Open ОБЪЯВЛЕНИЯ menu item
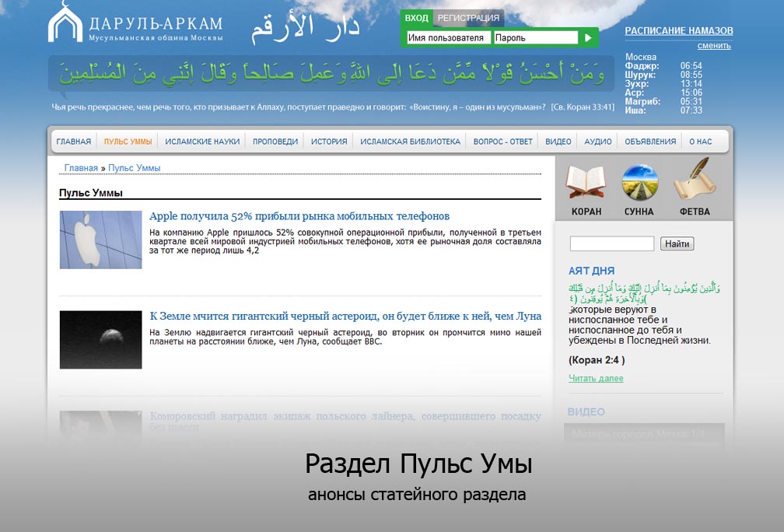 [650, 142]
